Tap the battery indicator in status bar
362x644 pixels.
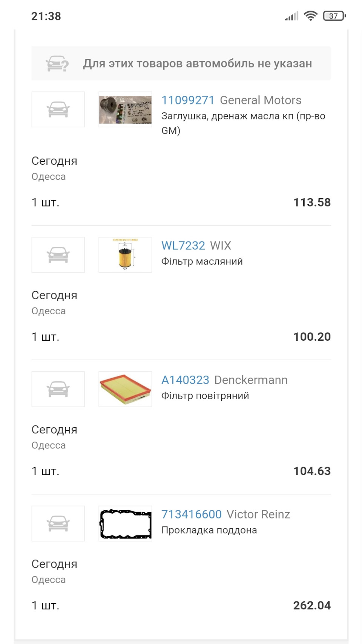(x=334, y=16)
